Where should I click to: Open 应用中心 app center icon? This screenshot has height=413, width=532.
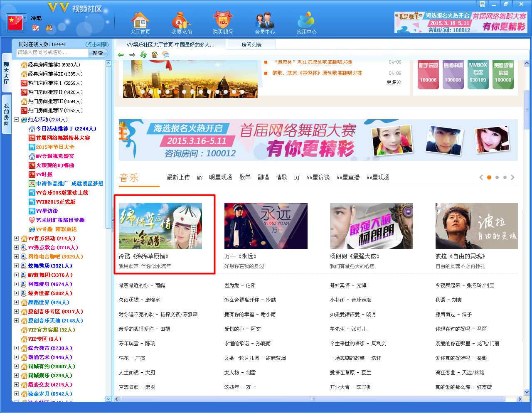[x=306, y=22]
